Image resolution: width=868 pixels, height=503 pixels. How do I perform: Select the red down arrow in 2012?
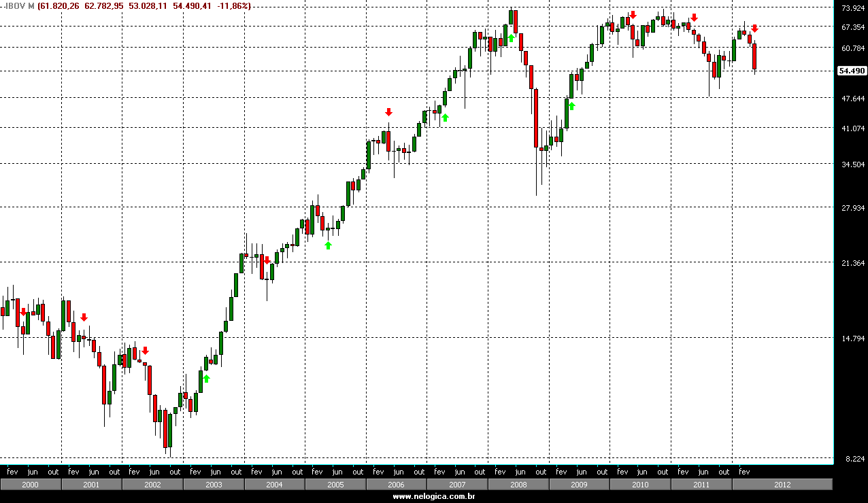(x=754, y=29)
